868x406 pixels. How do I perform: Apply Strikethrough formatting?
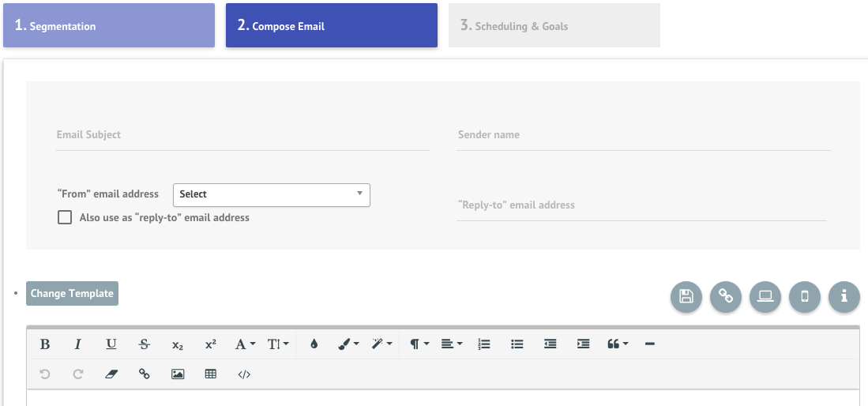(x=145, y=344)
